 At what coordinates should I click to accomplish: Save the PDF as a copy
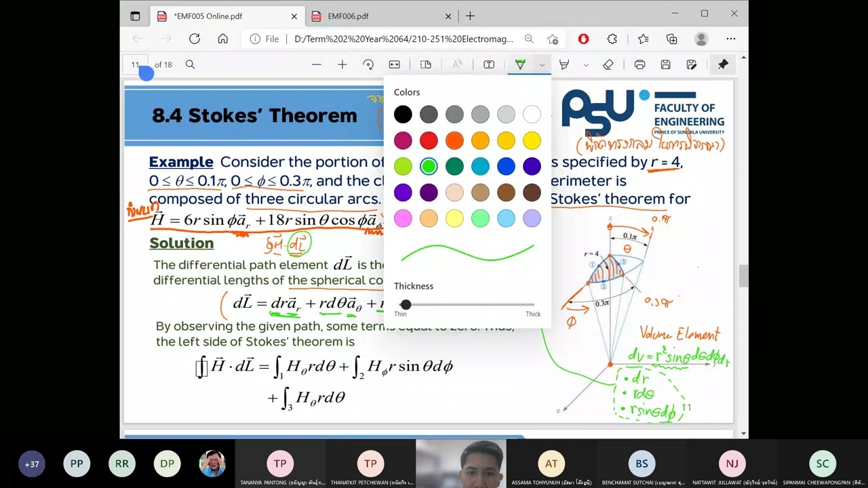pos(692,64)
